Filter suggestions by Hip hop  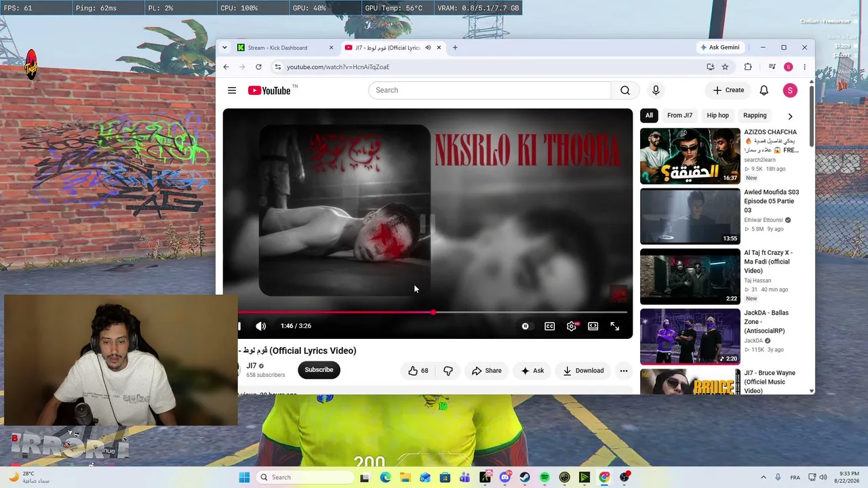coord(717,115)
